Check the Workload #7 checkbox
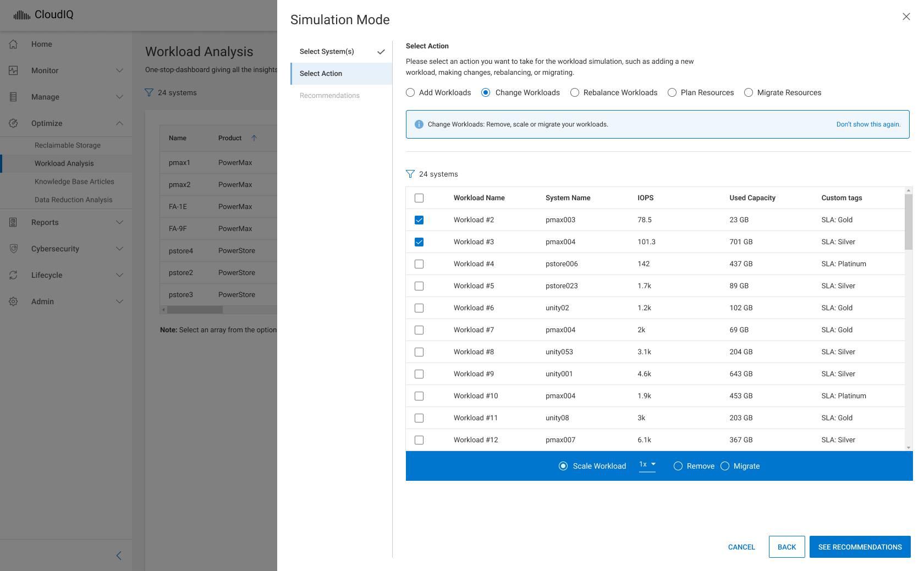 pos(419,330)
